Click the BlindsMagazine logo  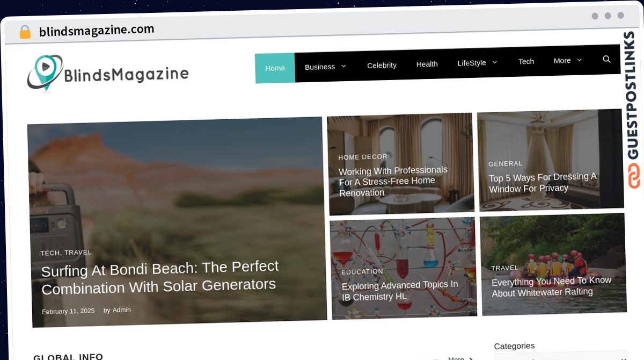click(108, 73)
